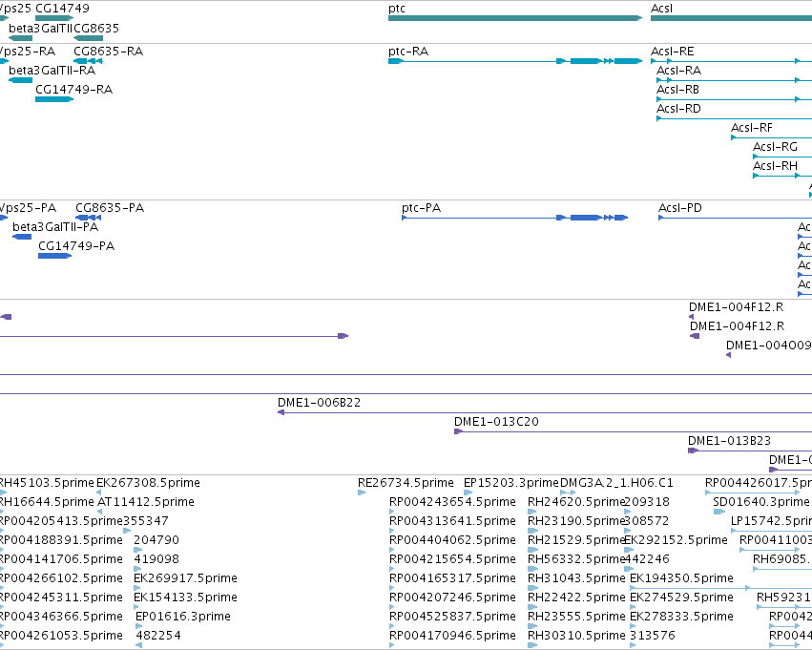
Task: Click the RP004261053.5prime EST label
Action: pos(61,636)
